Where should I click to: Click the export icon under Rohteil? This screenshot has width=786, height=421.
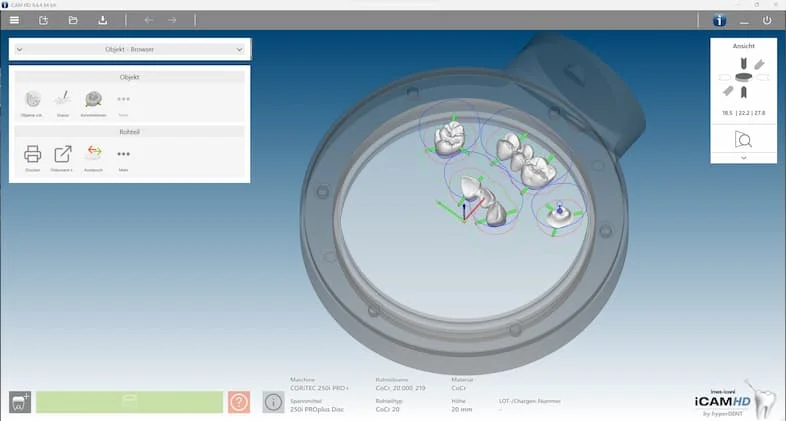click(x=63, y=153)
